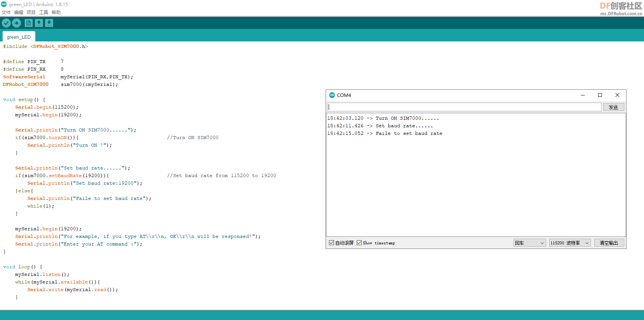Click the 'Set baud rate......' serial output line
Screen dimensions: 644x320
tap(380, 126)
